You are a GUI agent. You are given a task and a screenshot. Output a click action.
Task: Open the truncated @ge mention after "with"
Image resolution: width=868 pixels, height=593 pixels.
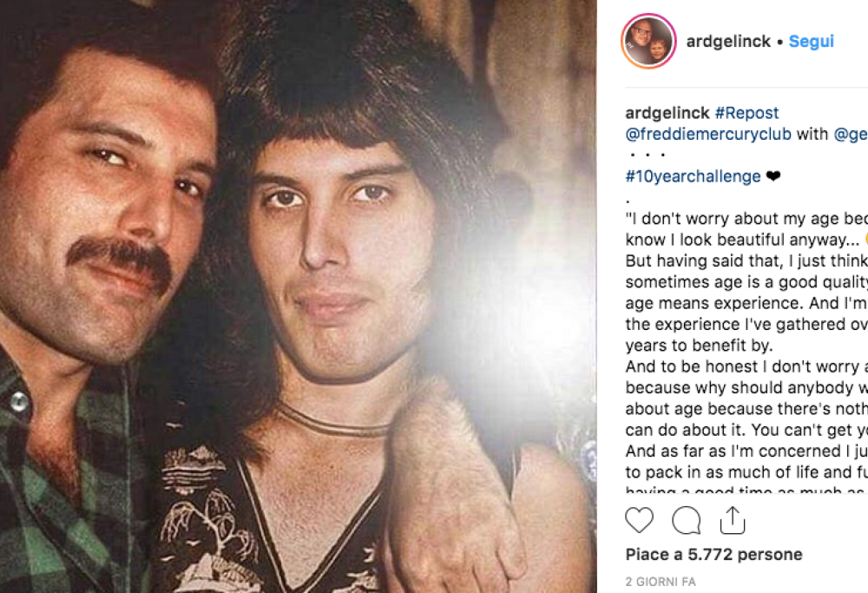pos(850,135)
